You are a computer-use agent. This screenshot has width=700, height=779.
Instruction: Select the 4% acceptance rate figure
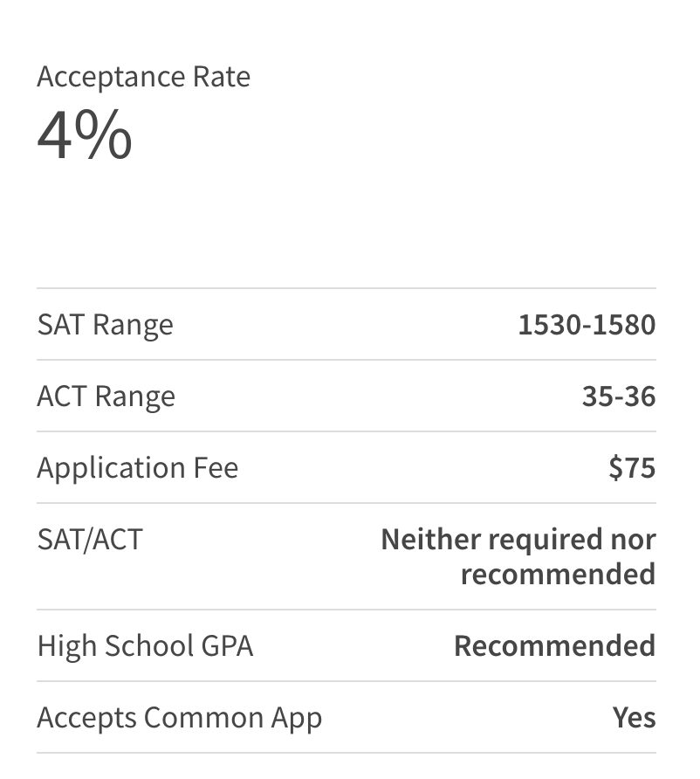tap(85, 134)
